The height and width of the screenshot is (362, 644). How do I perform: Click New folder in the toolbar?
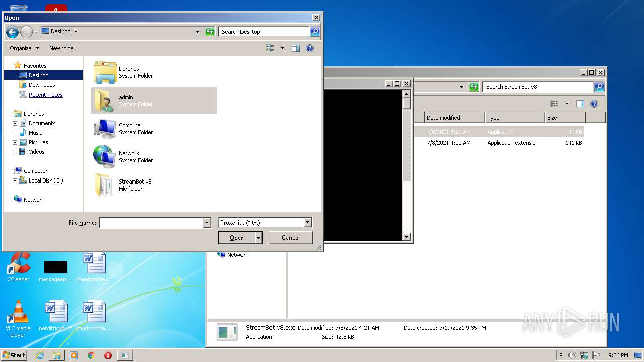pos(62,48)
